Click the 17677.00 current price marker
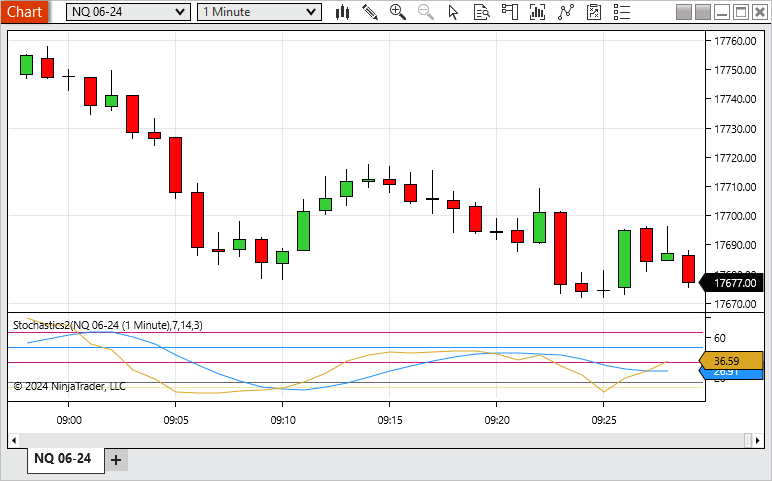 point(732,283)
